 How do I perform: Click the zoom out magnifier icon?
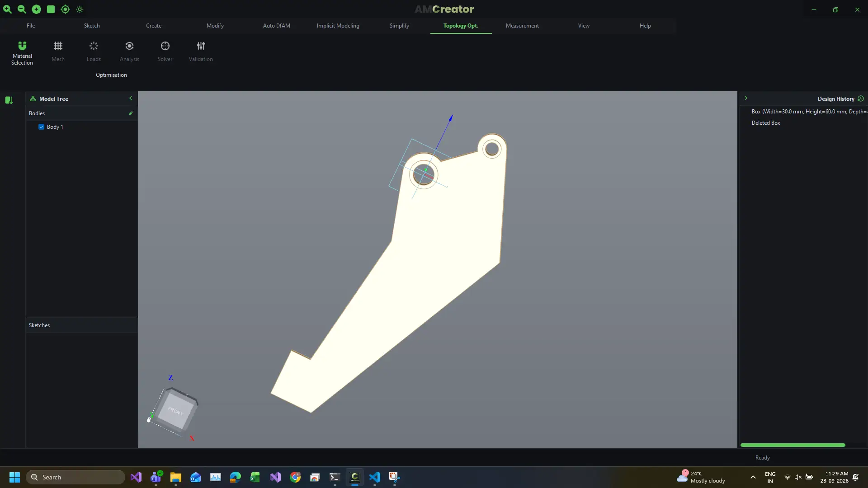pyautogui.click(x=22, y=9)
